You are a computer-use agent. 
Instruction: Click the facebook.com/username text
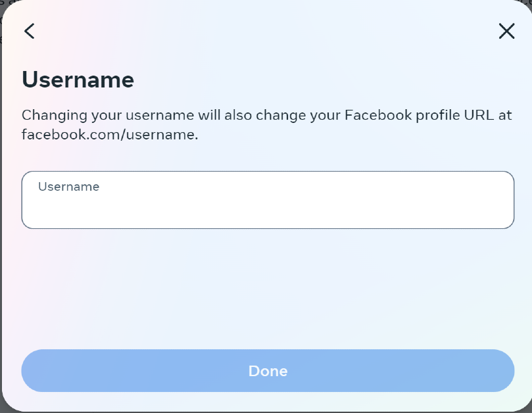(110, 135)
